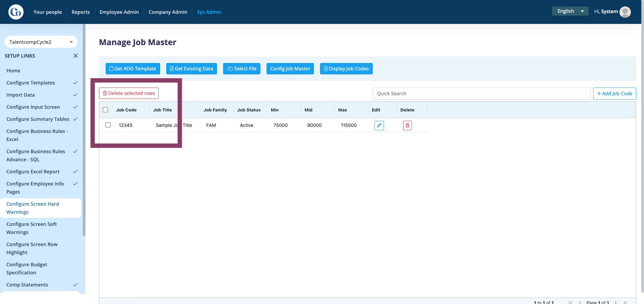Click the red trash delete icon in row
644x304 pixels.
[407, 125]
